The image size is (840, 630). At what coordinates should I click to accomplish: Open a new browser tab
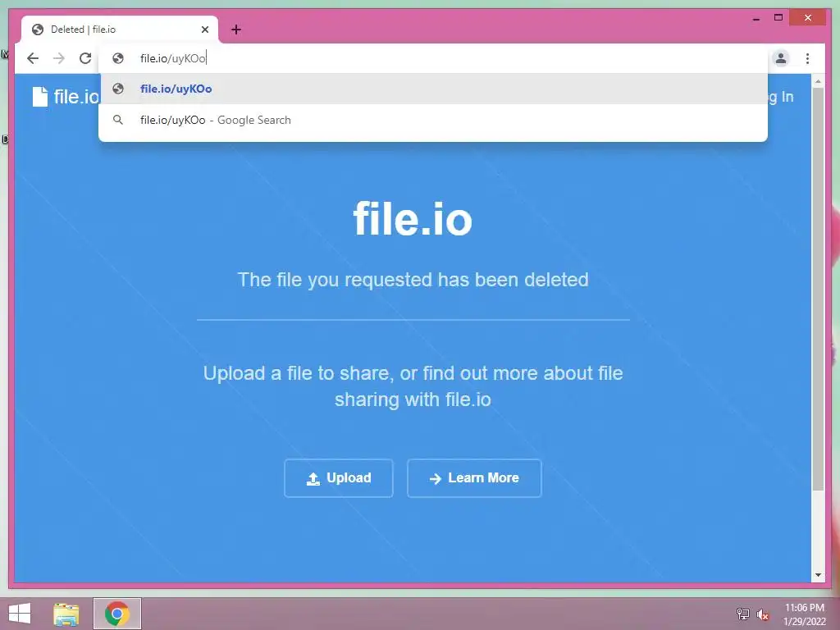[x=236, y=30]
